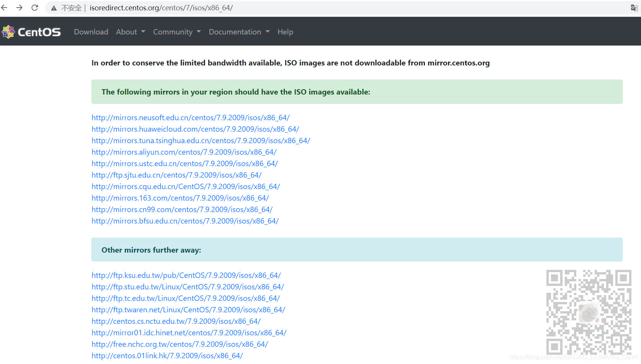Open the free.nchc.org.tw mirror link

pyautogui.click(x=180, y=344)
